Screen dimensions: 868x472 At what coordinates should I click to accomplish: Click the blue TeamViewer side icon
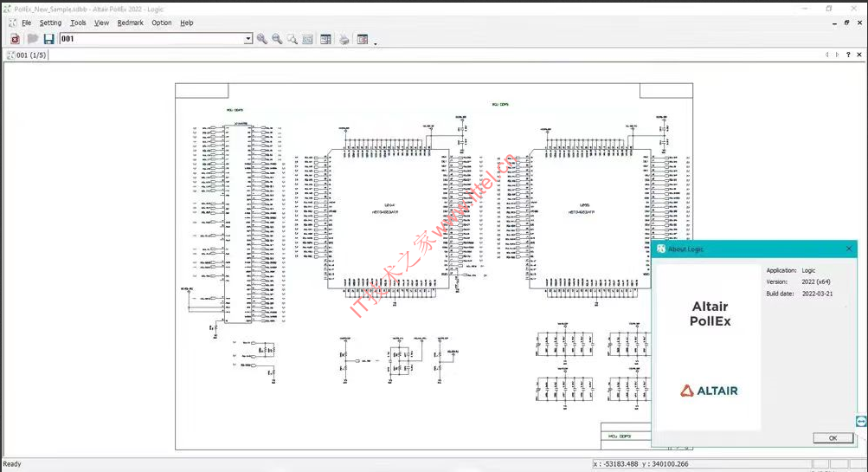pyautogui.click(x=861, y=422)
